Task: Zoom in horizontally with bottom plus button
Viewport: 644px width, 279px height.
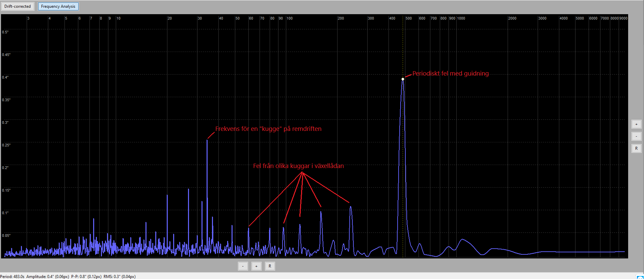Action: tap(256, 266)
